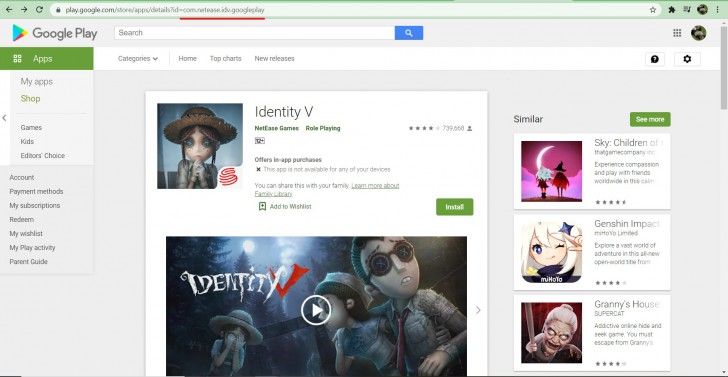Click the Redeem link
728x377 pixels.
(x=21, y=219)
